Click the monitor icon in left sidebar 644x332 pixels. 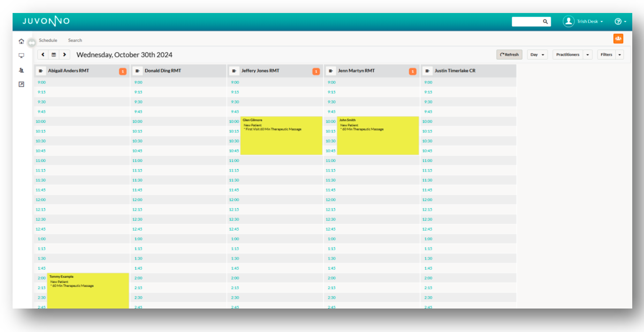click(x=21, y=55)
